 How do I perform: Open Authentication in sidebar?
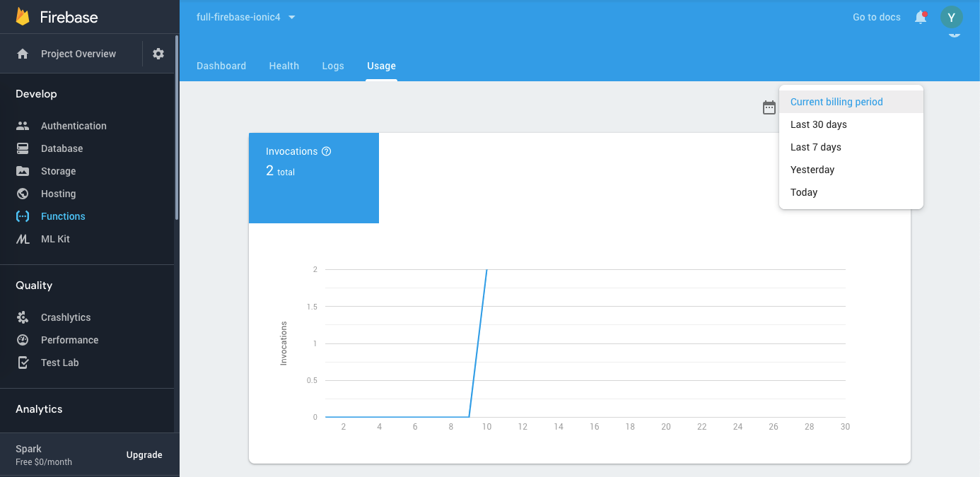[x=74, y=126]
